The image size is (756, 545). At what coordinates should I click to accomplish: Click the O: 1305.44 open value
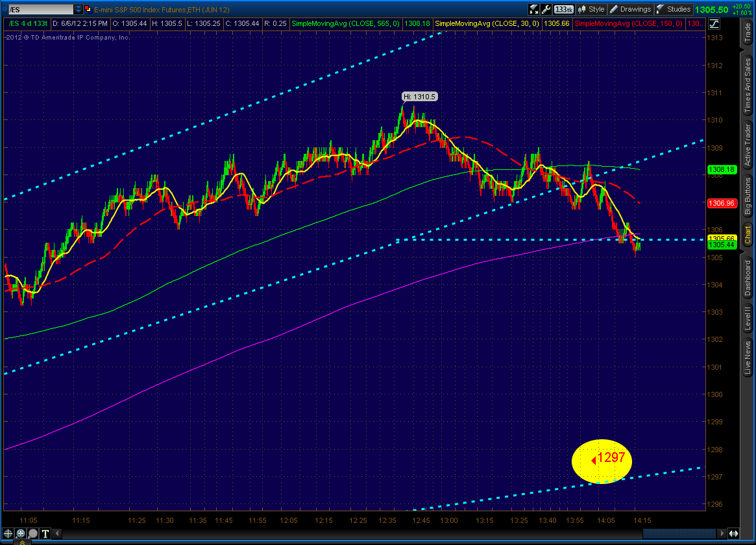pos(130,23)
